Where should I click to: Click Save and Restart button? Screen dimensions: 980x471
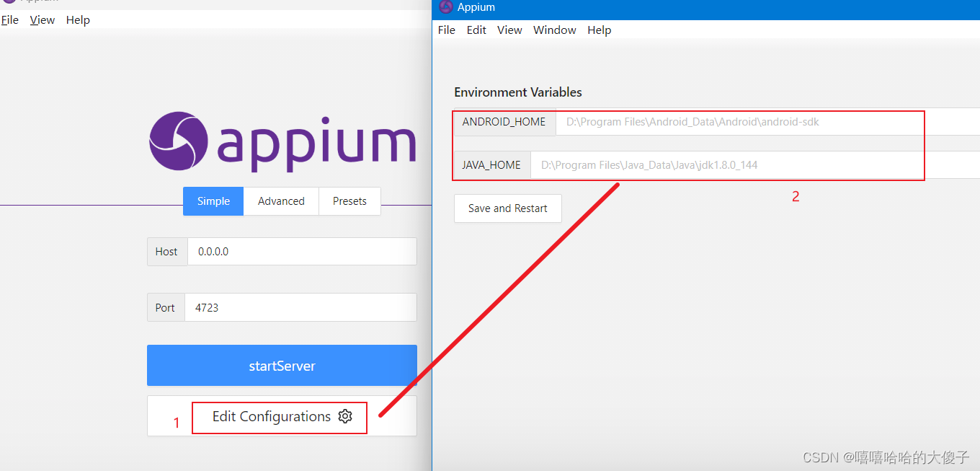tap(508, 208)
